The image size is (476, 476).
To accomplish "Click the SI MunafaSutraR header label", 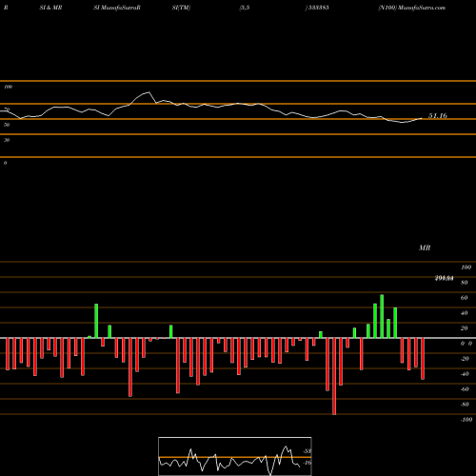I will pos(117,8).
